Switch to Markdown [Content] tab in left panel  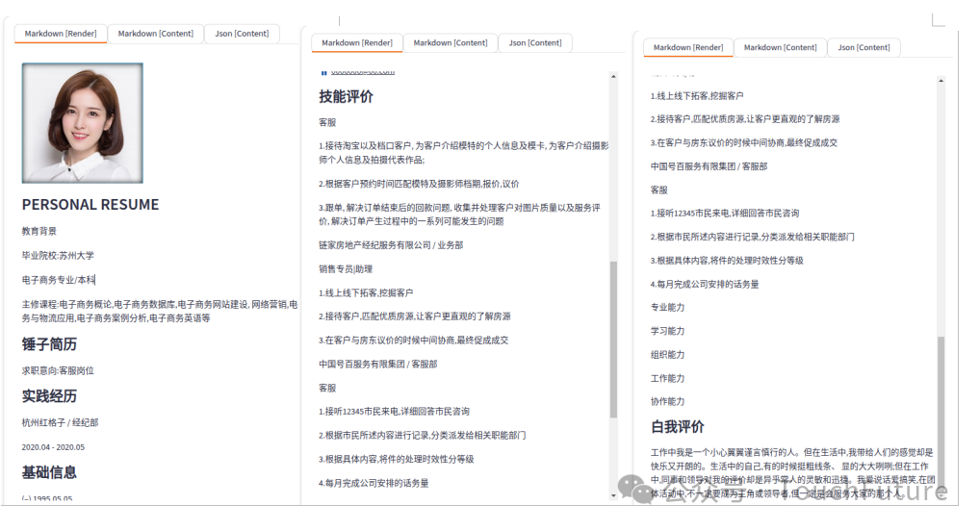click(155, 34)
